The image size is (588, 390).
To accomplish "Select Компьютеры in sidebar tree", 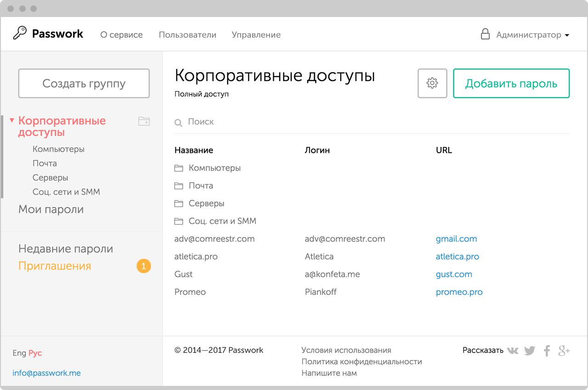I will coord(58,149).
